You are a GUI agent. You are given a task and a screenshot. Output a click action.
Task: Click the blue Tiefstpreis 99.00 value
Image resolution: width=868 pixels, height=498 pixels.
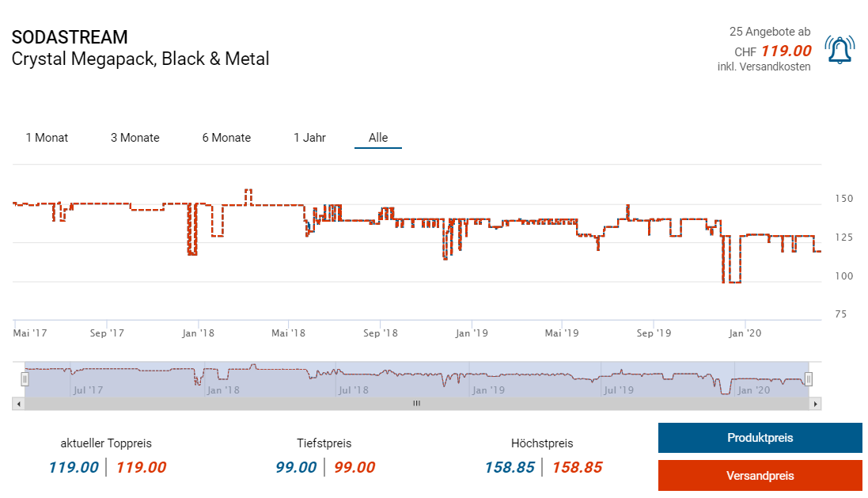coord(296,467)
